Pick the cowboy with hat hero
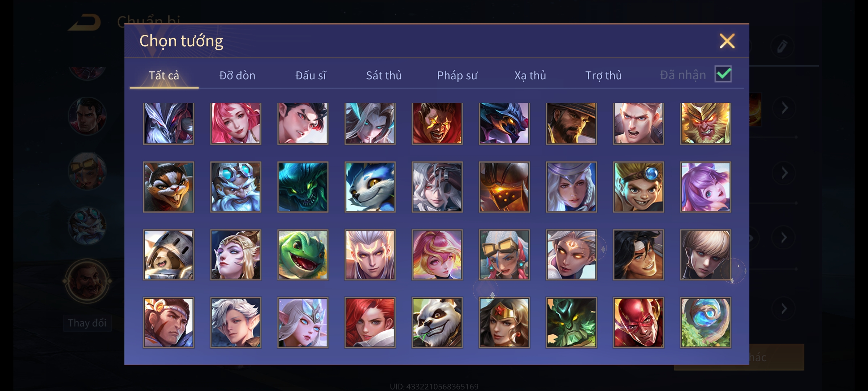Screen dimensions: 868x391 571,123
